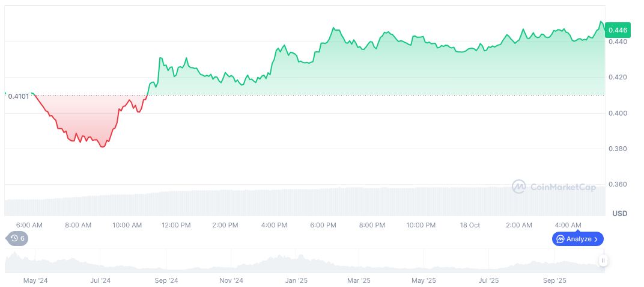Click the CoinMarketCap watermark logo
644x287 pixels.
pos(518,187)
